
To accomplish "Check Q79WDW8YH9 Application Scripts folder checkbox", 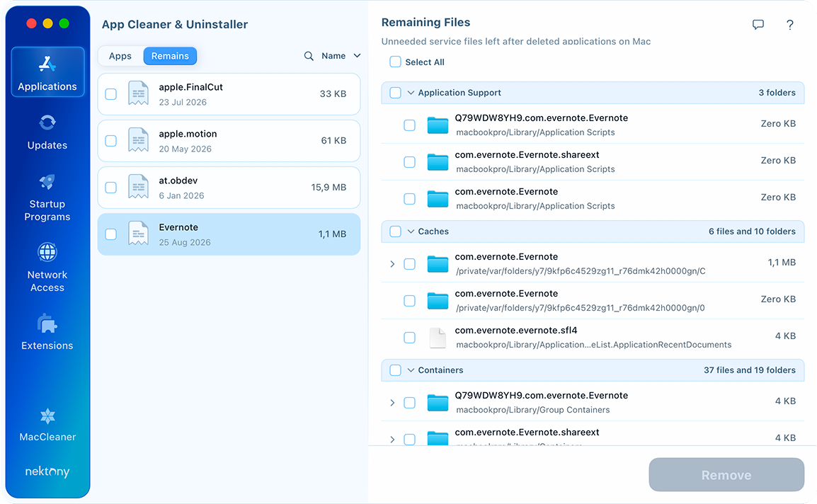I will [x=409, y=125].
